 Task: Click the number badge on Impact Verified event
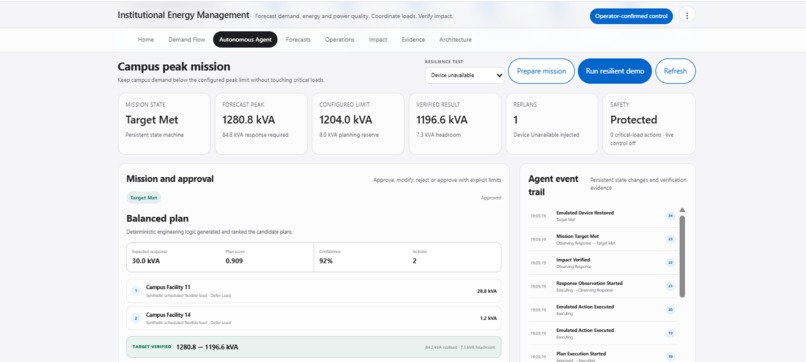click(x=670, y=263)
